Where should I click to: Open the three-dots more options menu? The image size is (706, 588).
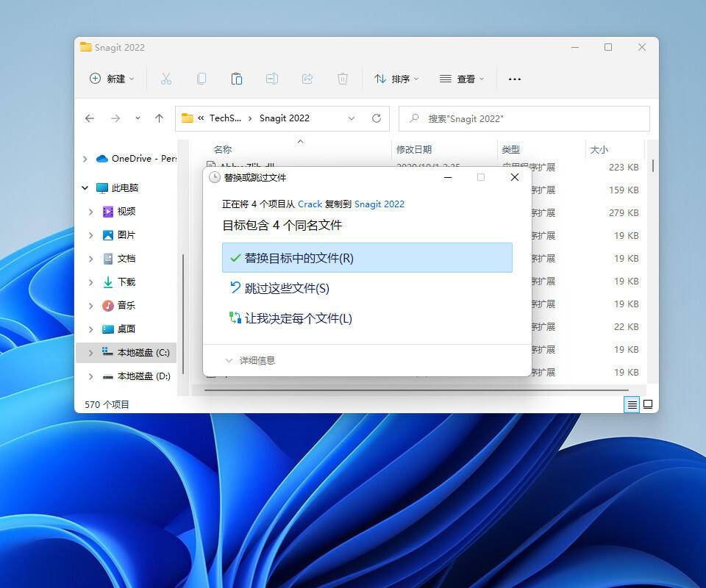(x=515, y=79)
